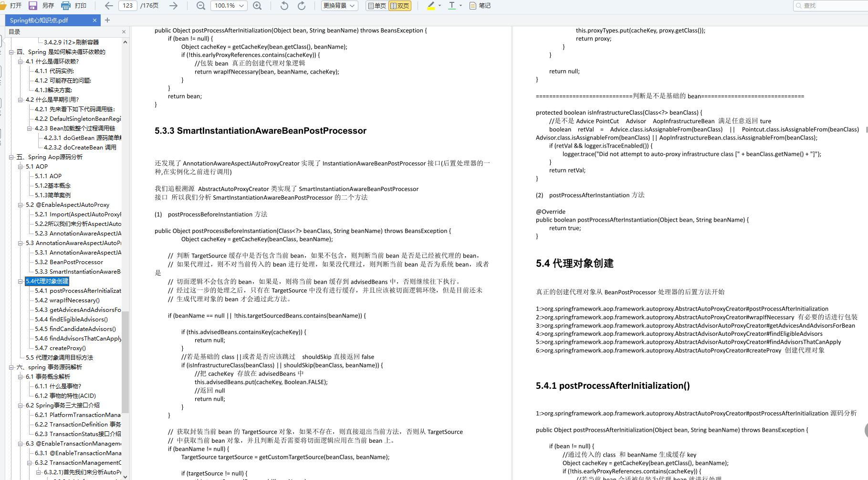Screen dimensions: 868x480
Task: Collapse the 四、Spring 是如何解决循环依赖的 node
Action: [x=11, y=52]
